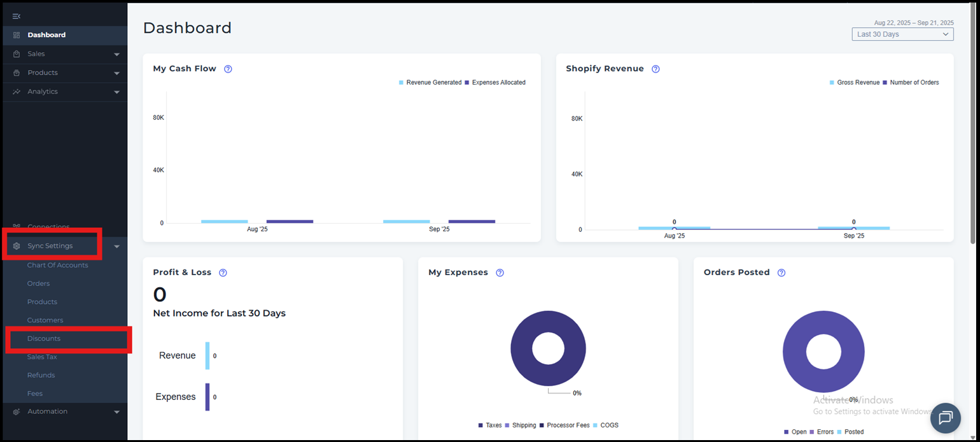Open Chart Of Accounts settings
The image size is (980, 442).
pos(57,265)
